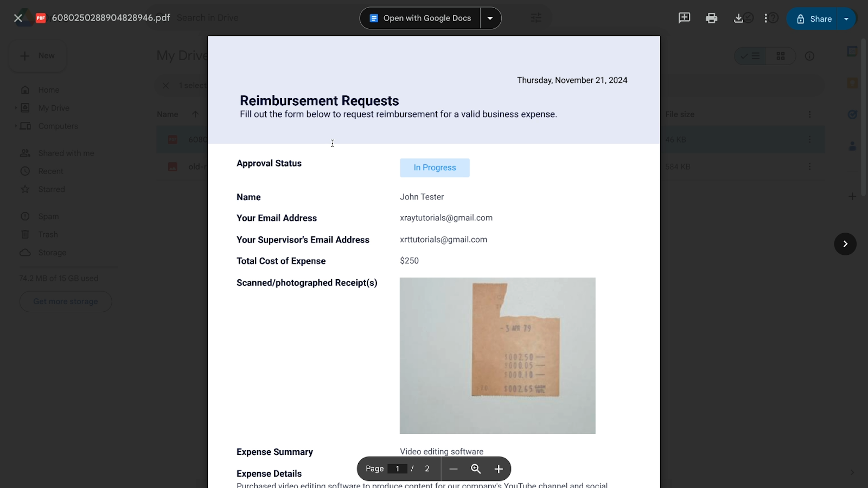Print the PDF document

(711, 18)
